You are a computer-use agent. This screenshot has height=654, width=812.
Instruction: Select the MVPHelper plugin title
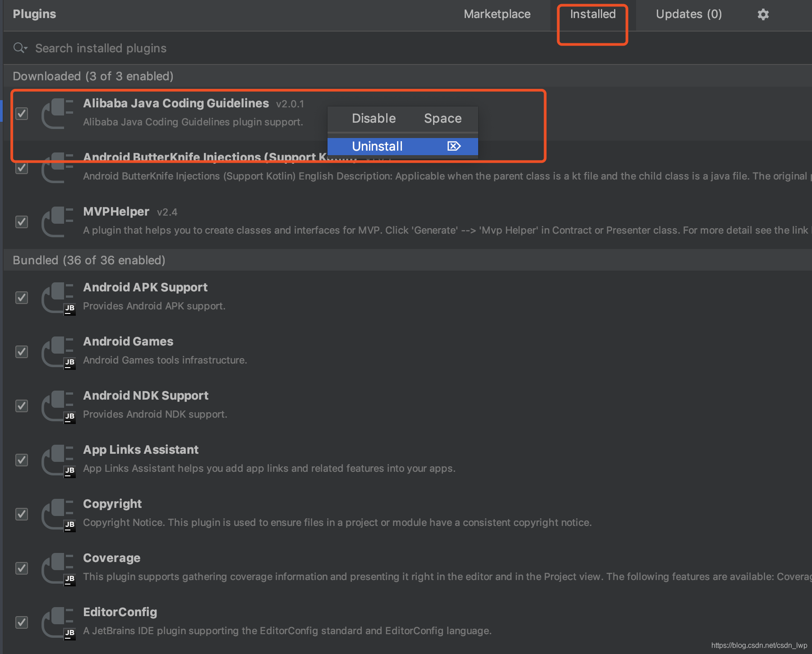point(116,212)
